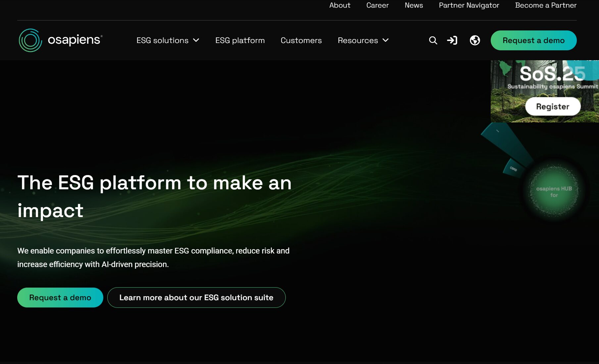This screenshot has height=364, width=599.
Task: Select the CSRD segment on the HUB wheel
Action: coord(513,168)
